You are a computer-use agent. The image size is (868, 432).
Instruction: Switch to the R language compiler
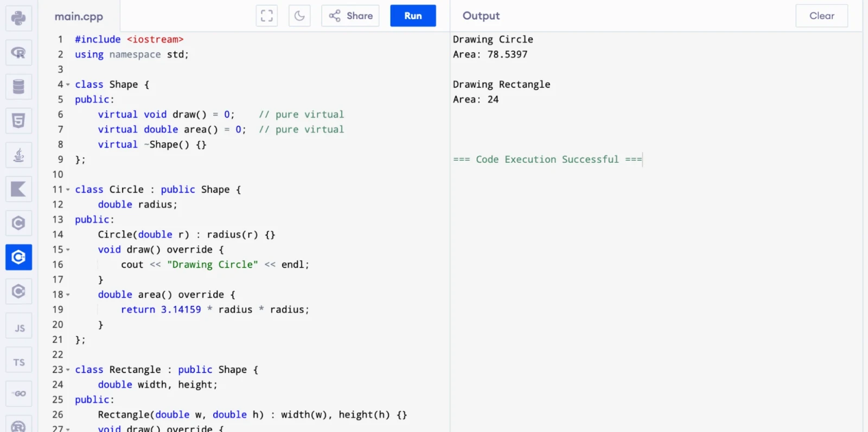point(18,53)
